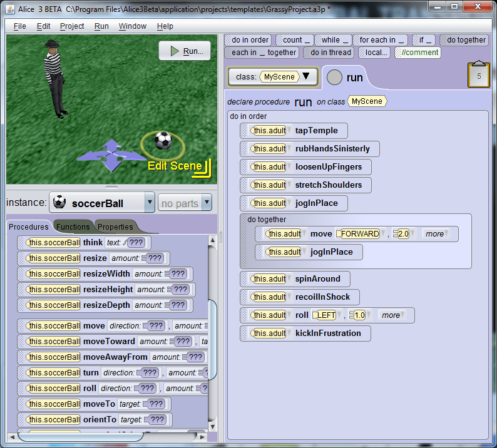Screen dimensions: 497x448
Task: Click the for each in block tile
Action: tap(380, 40)
